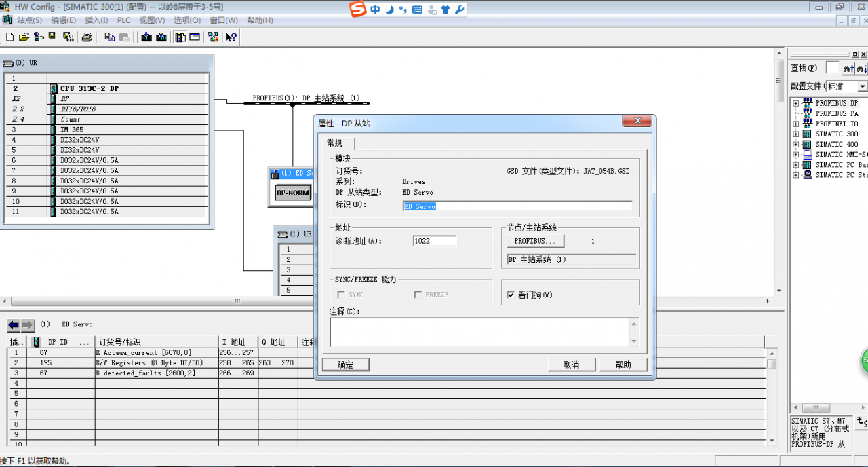868x467 pixels.
Task: Toggle the hardware Catalog toolbar icon
Action: (x=180, y=37)
